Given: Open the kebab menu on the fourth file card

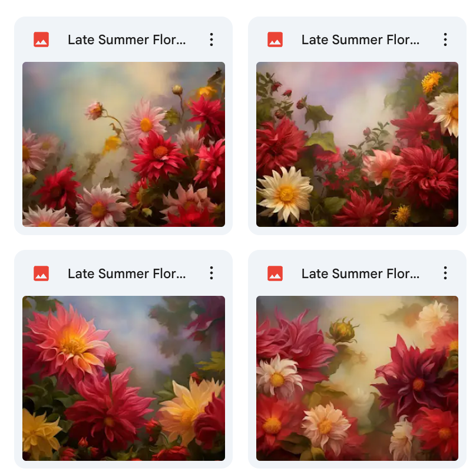Looking at the screenshot, I should click(445, 273).
